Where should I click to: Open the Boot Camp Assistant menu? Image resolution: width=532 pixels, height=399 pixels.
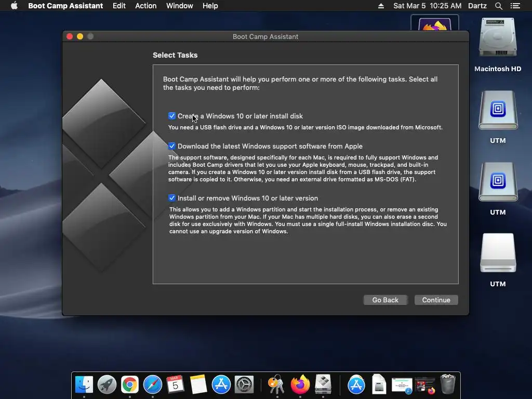[65, 6]
